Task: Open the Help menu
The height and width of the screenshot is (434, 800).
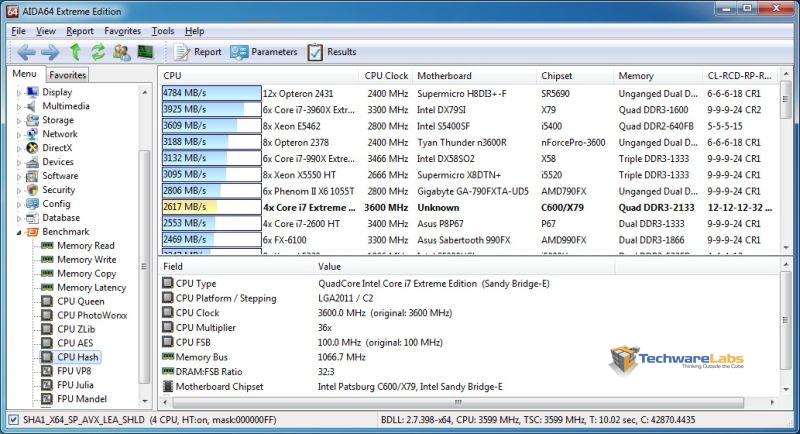Action: pos(194,31)
